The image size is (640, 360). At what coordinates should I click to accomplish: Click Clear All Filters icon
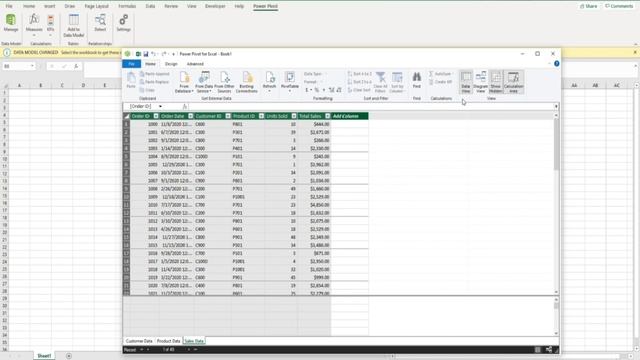click(x=380, y=82)
